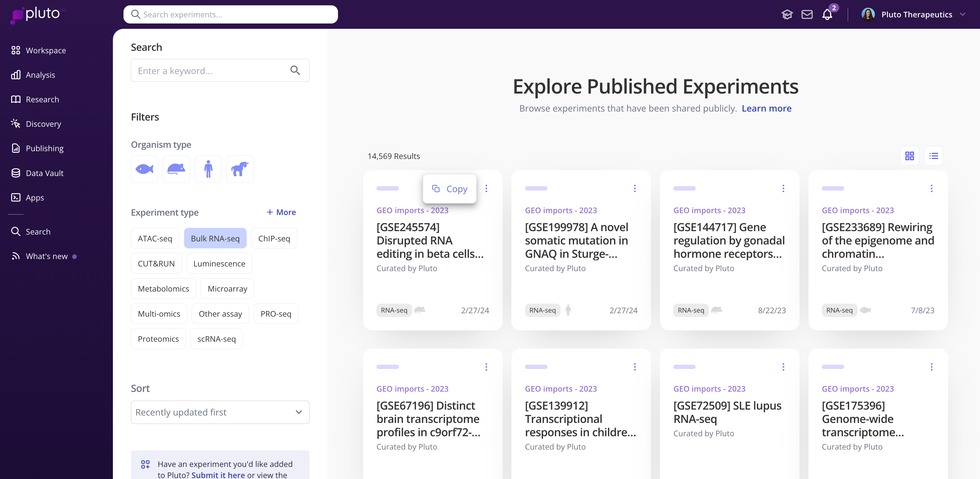
Task: Enable the scRNA-seq experiment filter
Action: 216,339
